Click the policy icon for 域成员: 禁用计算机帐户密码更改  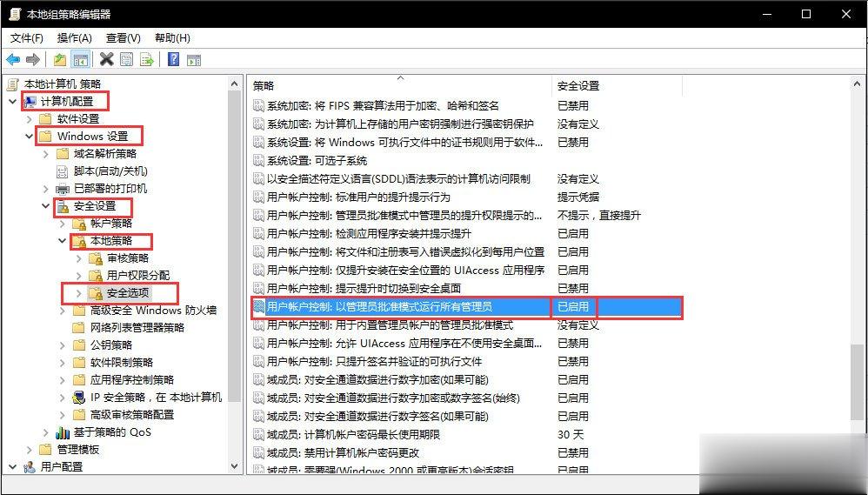(258, 452)
